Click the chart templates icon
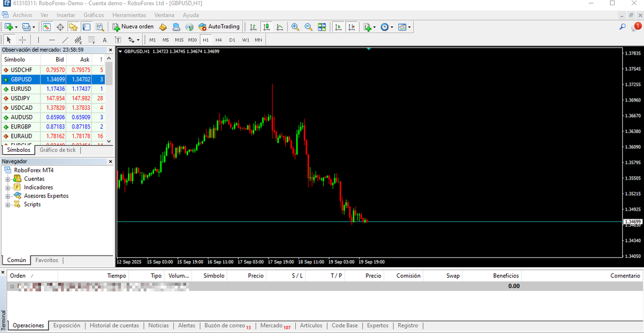 [x=402, y=27]
